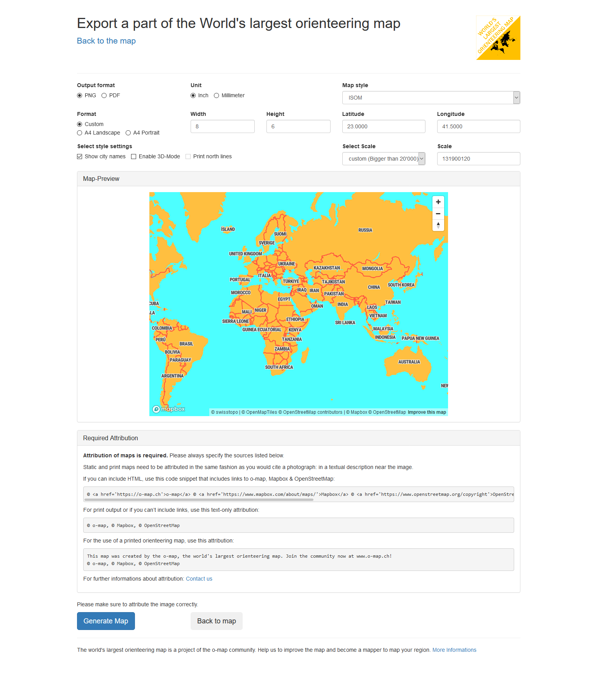Reset map bearing with compass icon
Image resolution: width=597 pixels, height=700 pixels.
coord(438,225)
